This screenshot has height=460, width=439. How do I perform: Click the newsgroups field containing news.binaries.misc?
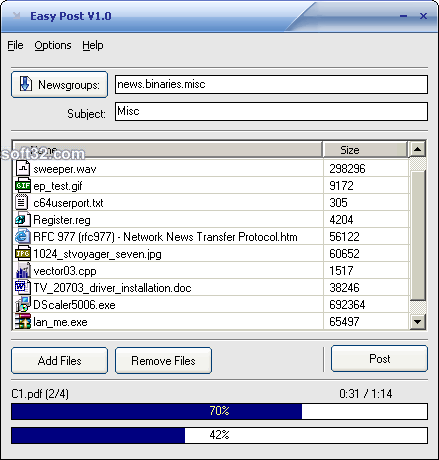tap(271, 84)
